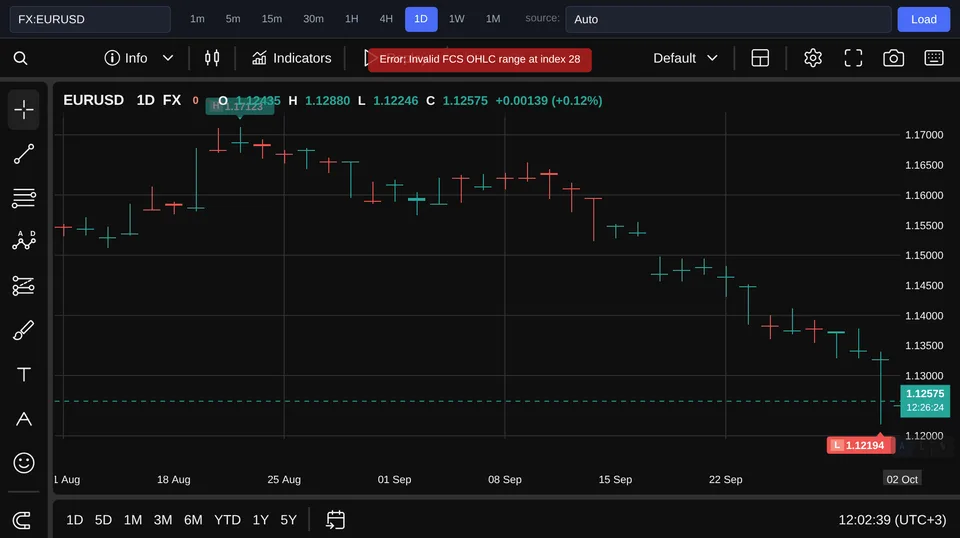Open chart settings gear icon

[x=812, y=58]
